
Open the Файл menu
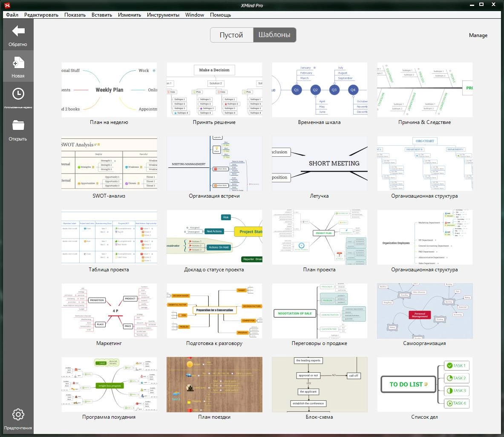(12, 15)
